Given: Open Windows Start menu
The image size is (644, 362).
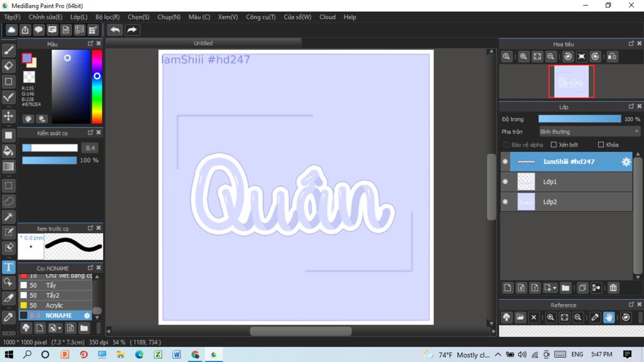Looking at the screenshot, I should [9, 354].
